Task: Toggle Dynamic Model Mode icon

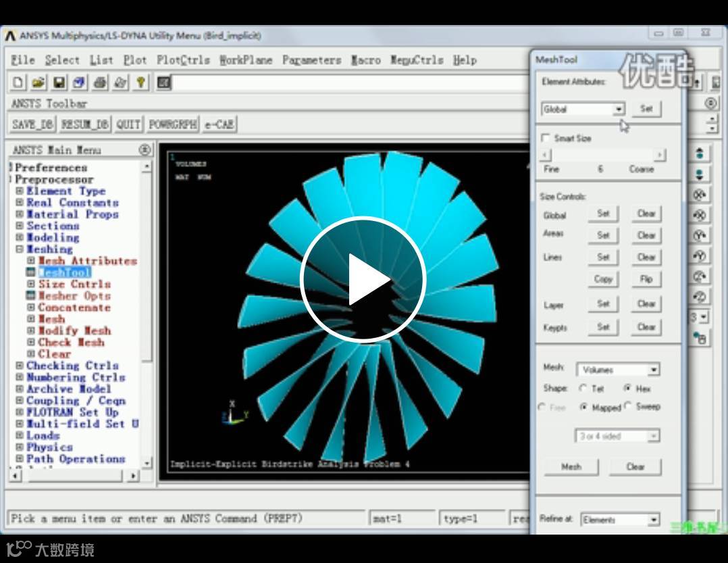Action: pyautogui.click(x=700, y=338)
